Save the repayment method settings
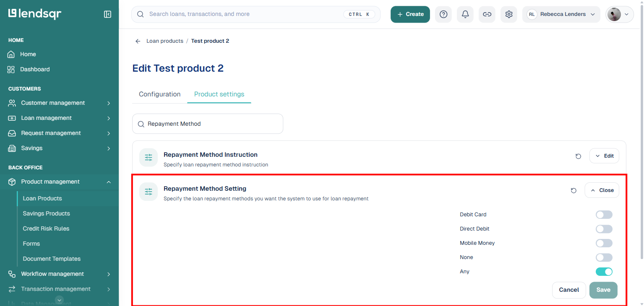 click(x=603, y=290)
